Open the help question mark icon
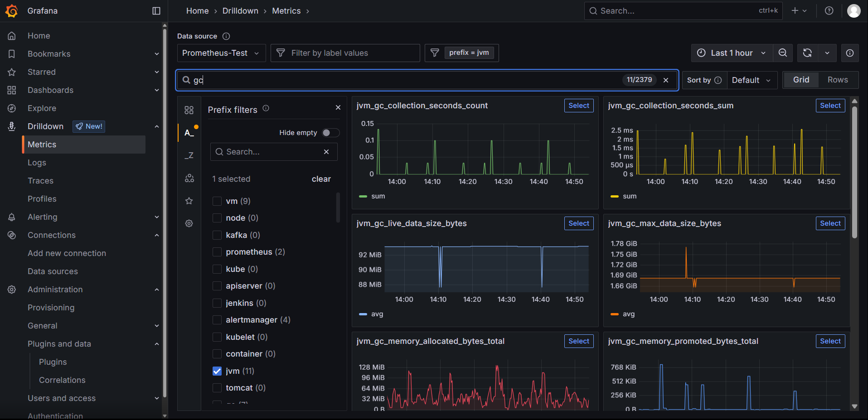Image resolution: width=868 pixels, height=420 pixels. [829, 10]
